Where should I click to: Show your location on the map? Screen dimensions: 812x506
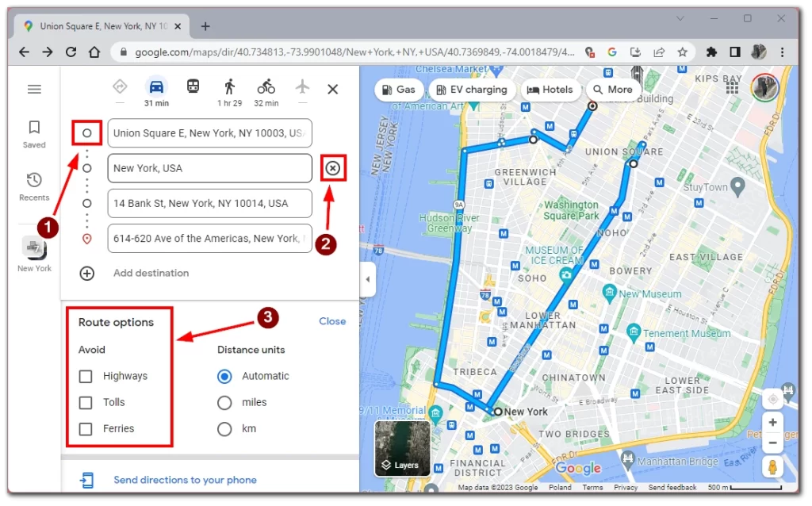772,399
